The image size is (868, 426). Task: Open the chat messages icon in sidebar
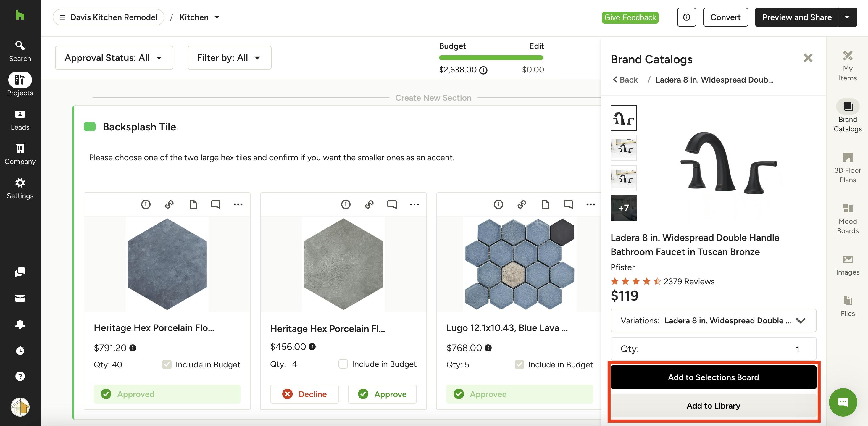[x=20, y=272]
